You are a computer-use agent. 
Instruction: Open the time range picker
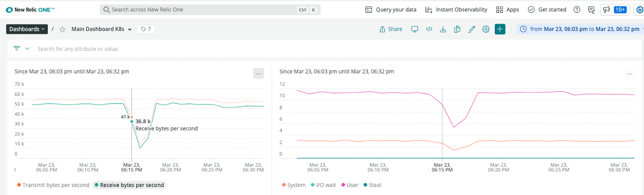(x=580, y=29)
